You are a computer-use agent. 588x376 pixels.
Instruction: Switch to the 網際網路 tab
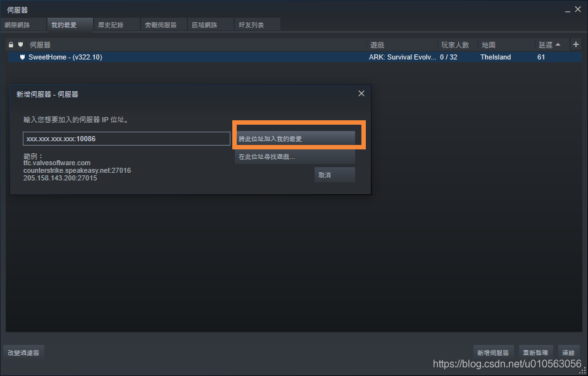click(23, 25)
